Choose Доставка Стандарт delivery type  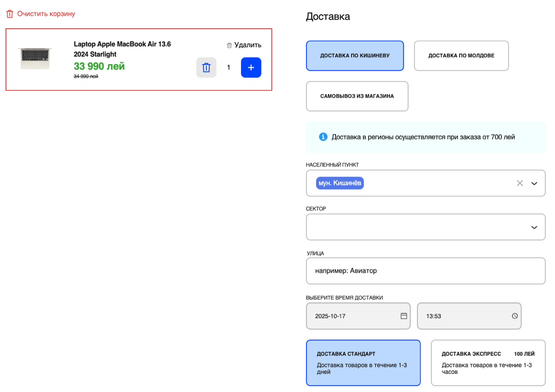(363, 363)
